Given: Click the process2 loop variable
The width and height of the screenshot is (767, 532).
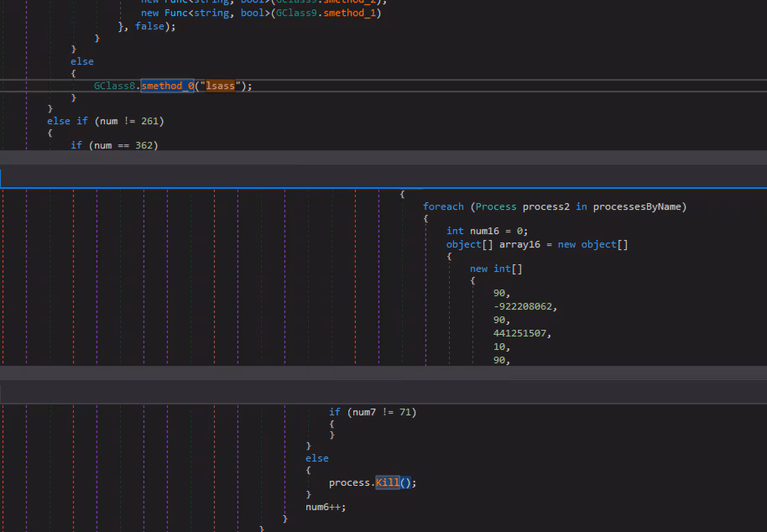Looking at the screenshot, I should tap(545, 206).
